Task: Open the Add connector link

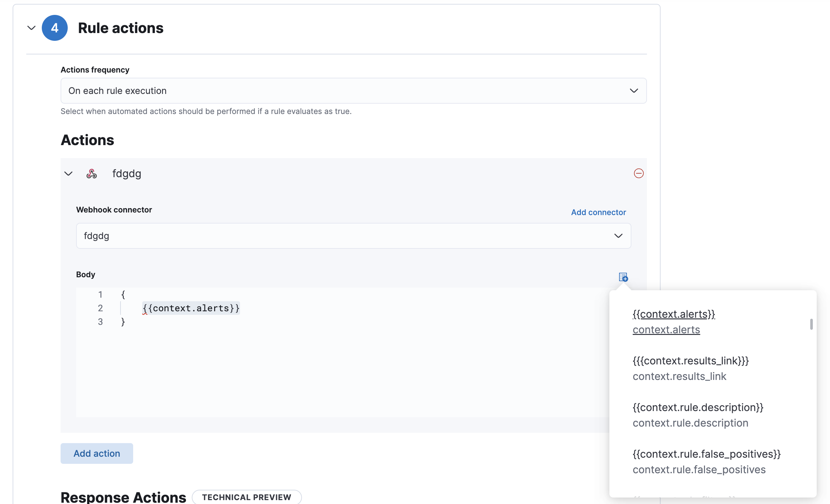Action: pos(598,212)
